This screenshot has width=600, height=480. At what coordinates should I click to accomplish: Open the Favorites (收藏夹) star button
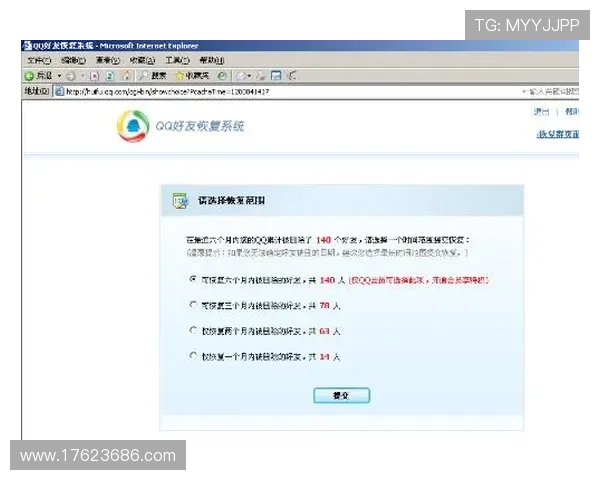[x=192, y=76]
